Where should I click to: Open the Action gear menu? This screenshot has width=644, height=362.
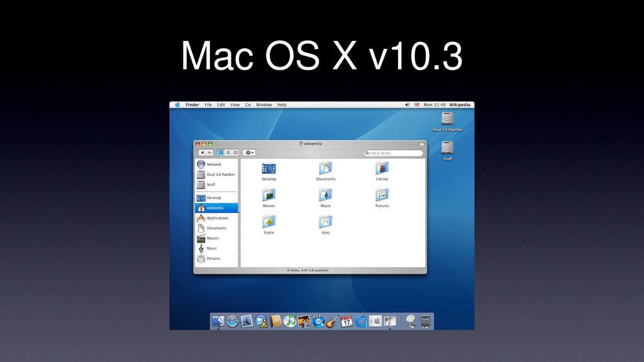tap(249, 152)
